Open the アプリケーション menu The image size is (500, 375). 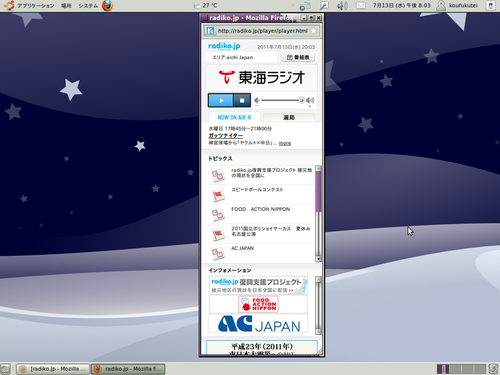36,6
